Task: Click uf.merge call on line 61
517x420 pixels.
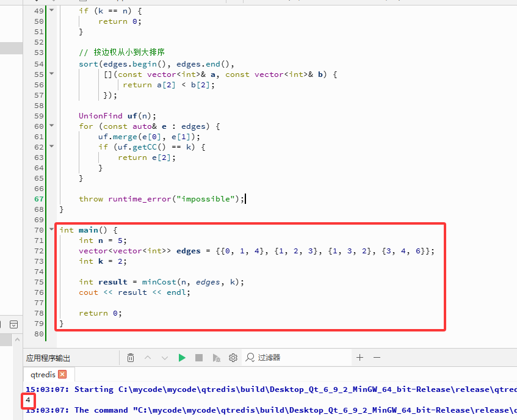Action: point(117,137)
